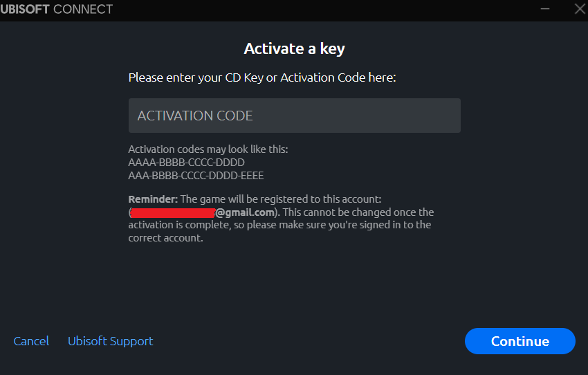Click the red redacted email block
588x375 pixels.
173,212
